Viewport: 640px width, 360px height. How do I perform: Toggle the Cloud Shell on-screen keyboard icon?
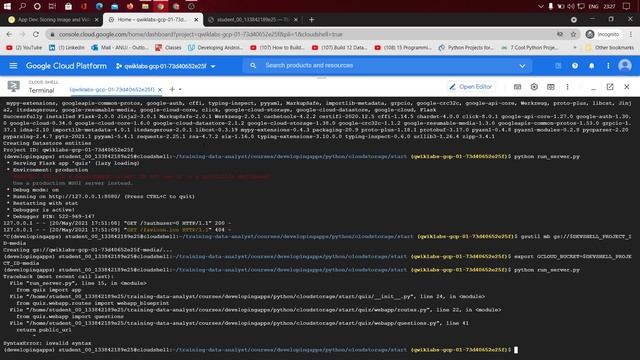(x=517, y=87)
